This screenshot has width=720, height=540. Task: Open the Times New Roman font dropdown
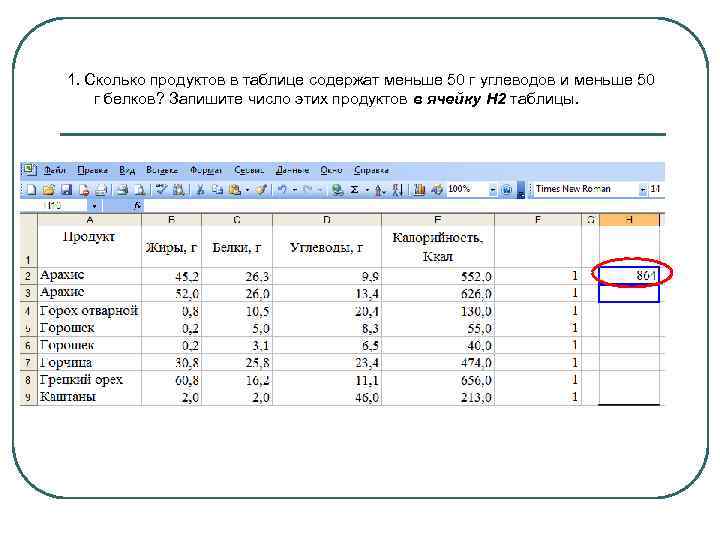coord(643,189)
